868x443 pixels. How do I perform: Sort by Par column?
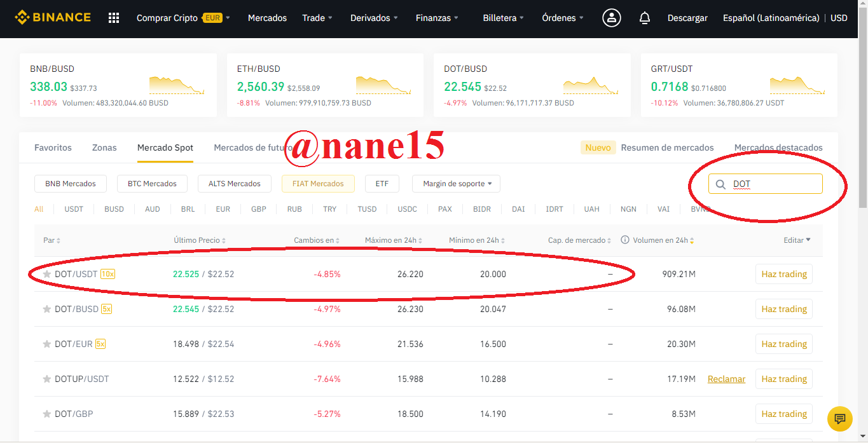point(52,240)
